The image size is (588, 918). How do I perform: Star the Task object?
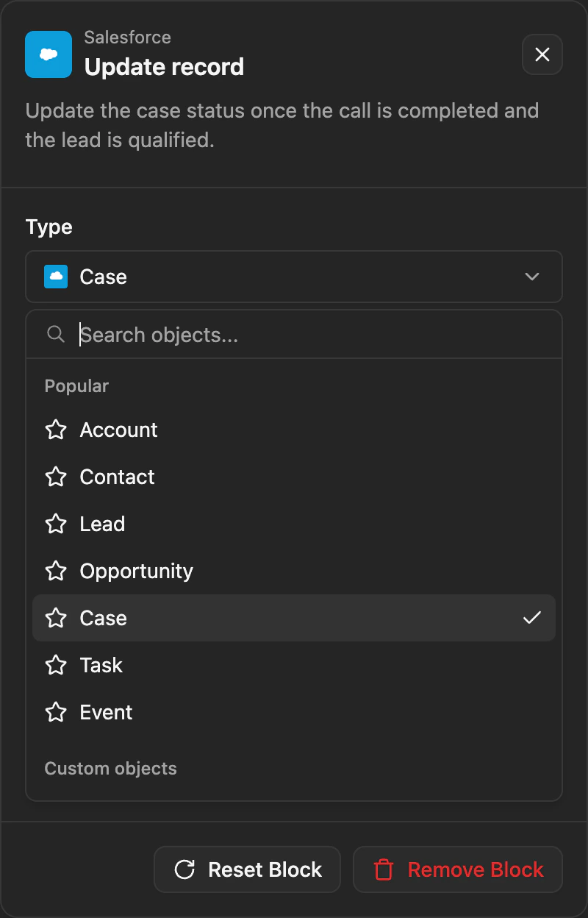coord(56,665)
